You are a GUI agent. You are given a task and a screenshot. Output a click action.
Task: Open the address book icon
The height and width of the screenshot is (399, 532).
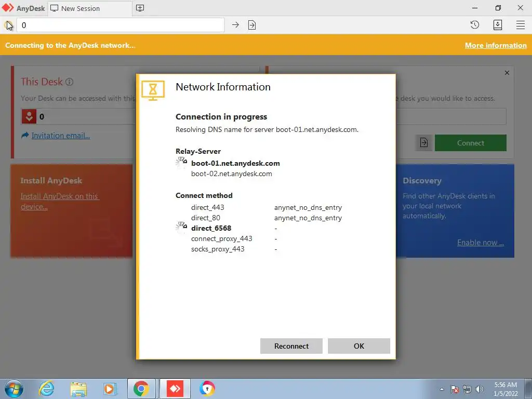click(497, 25)
